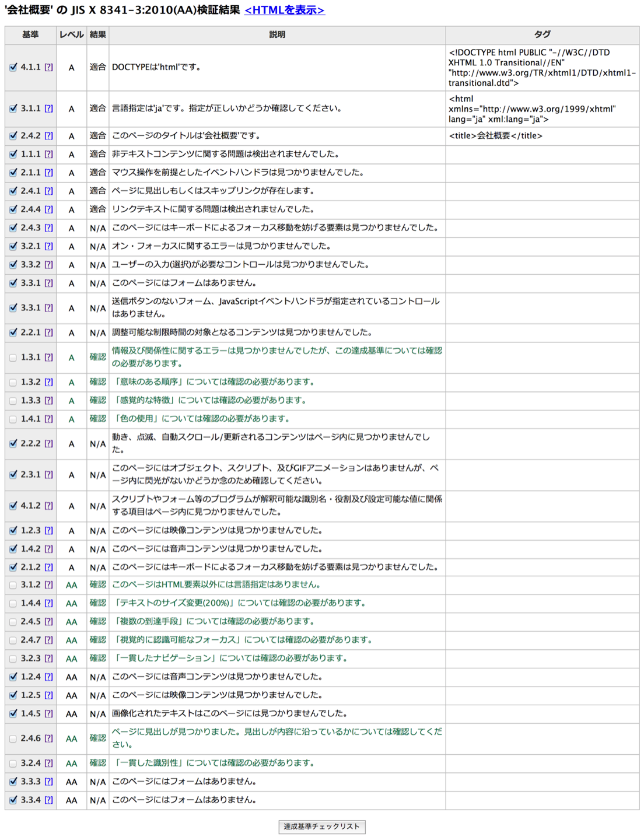Click the レベル column header
This screenshot has height=837, width=644.
coord(70,34)
